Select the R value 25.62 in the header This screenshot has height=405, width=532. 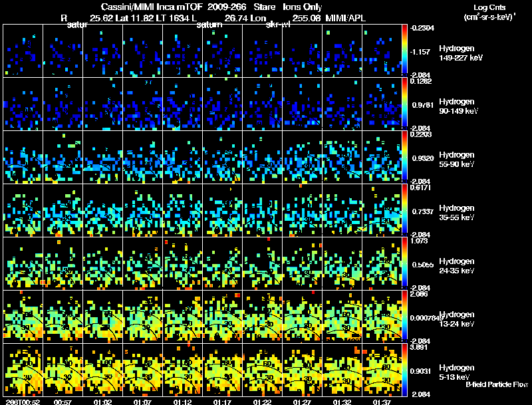(102, 18)
